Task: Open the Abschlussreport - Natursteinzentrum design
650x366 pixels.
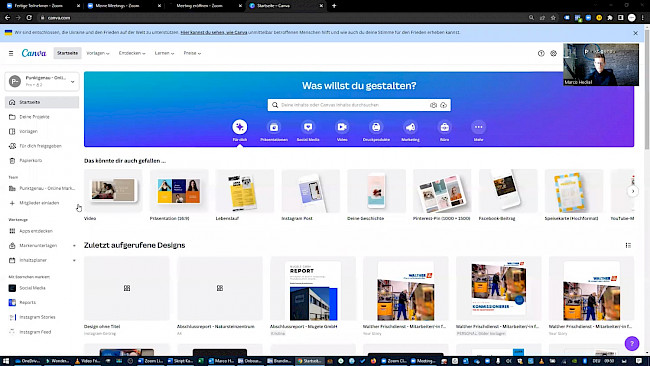Action: (220, 288)
